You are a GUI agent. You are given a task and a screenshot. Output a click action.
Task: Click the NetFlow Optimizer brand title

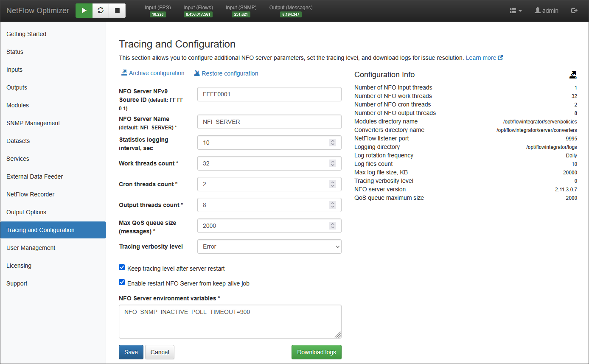tap(38, 11)
